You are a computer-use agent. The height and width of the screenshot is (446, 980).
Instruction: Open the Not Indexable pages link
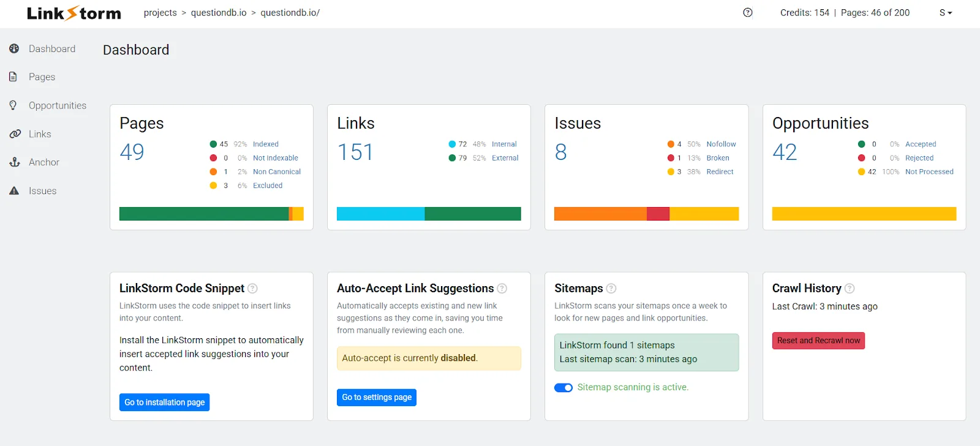(276, 158)
